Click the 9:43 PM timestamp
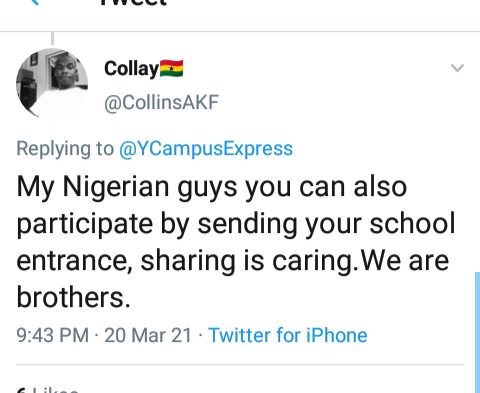Viewport: 480px width, 393px height. click(53, 335)
